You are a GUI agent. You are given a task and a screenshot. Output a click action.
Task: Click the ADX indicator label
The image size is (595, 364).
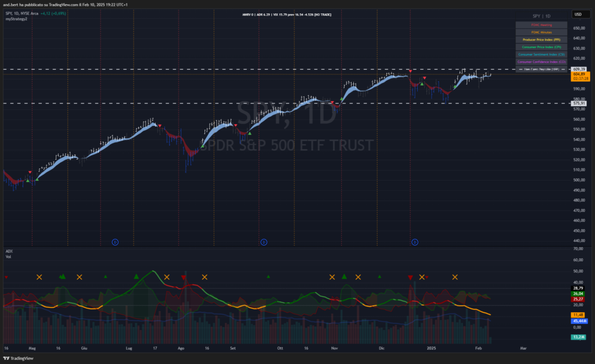tap(9, 251)
